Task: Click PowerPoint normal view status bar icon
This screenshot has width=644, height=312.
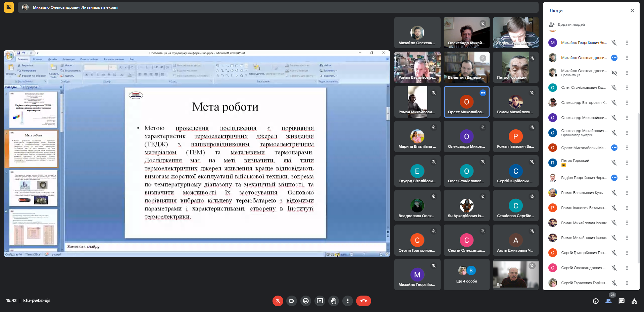Action: tap(328, 254)
